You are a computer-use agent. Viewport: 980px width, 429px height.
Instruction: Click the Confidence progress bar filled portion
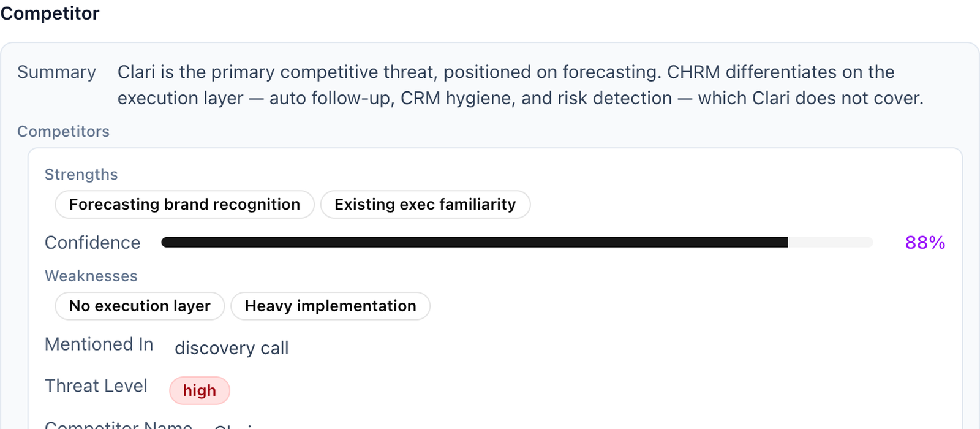pyautogui.click(x=474, y=243)
